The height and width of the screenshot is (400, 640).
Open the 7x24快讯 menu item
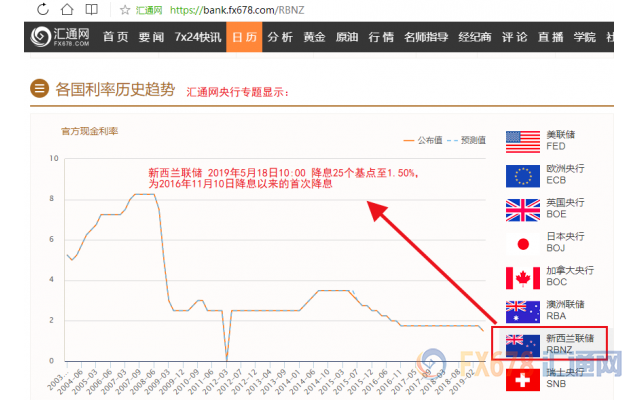[198, 37]
